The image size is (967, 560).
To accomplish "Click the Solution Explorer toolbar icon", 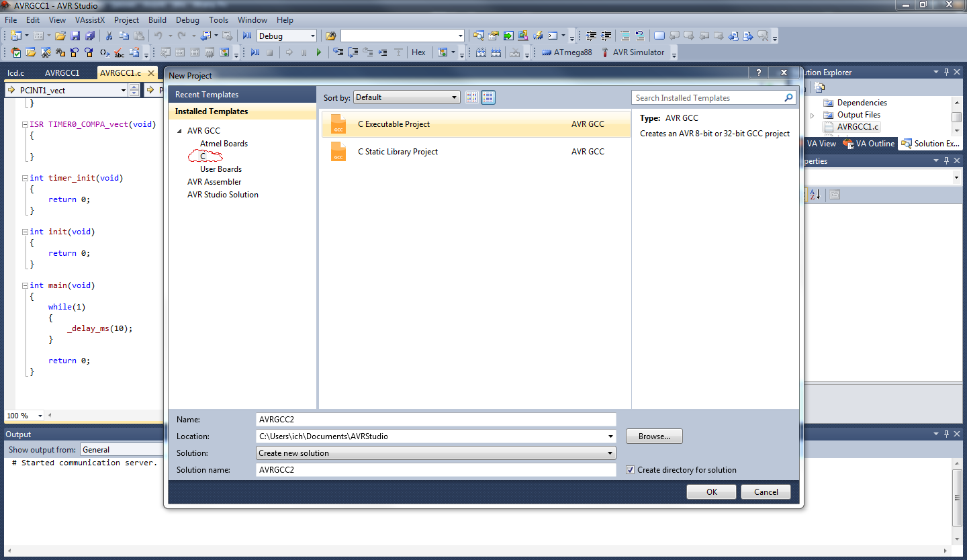I will [x=479, y=36].
